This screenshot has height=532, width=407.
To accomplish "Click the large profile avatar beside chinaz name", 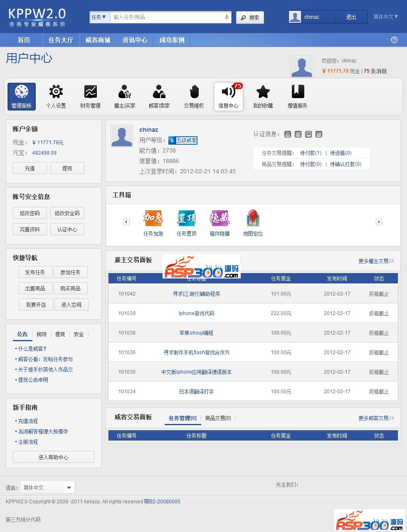I will (122, 136).
